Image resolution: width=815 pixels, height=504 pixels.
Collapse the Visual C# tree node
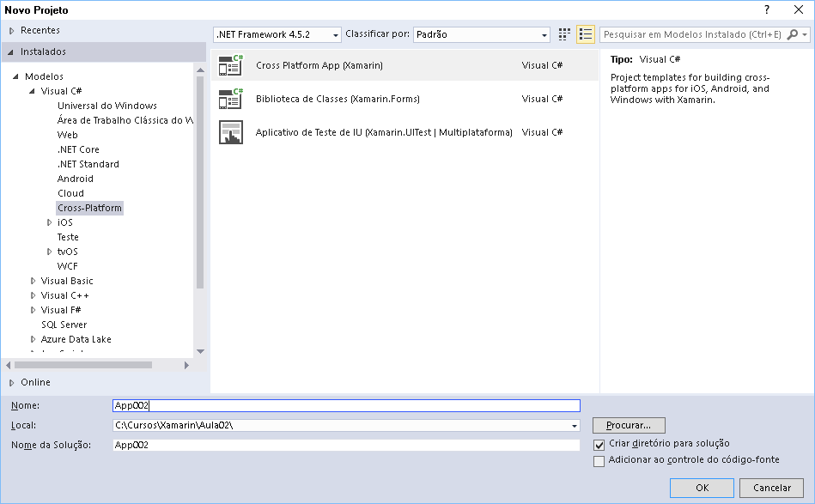point(33,91)
